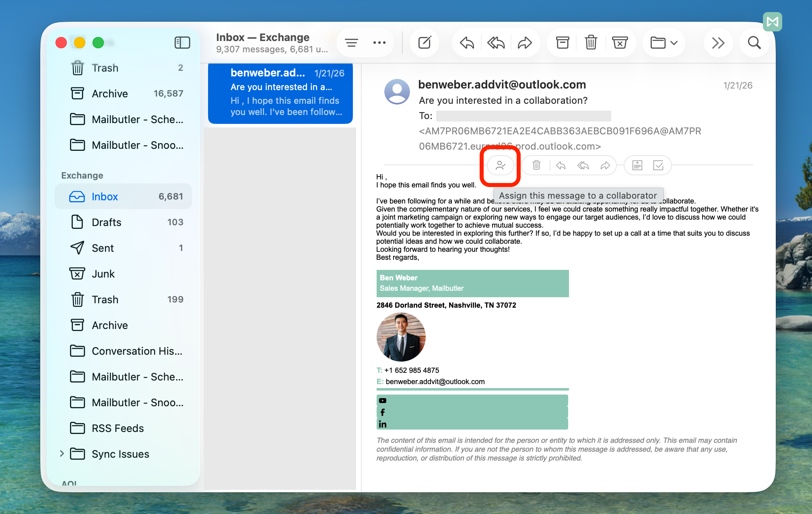Compose a new email message
The width and height of the screenshot is (812, 514).
(x=425, y=43)
